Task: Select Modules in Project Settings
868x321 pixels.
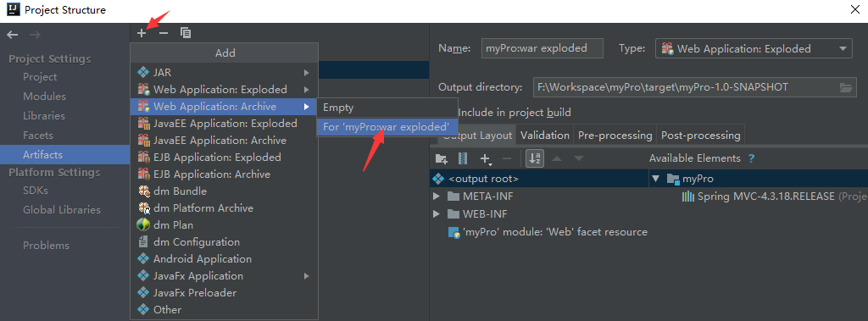Action: tap(44, 97)
